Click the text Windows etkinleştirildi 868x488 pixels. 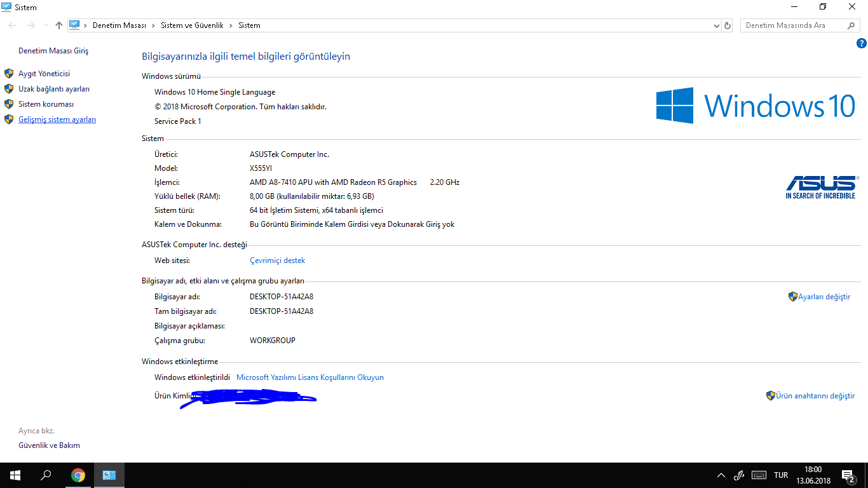192,377
